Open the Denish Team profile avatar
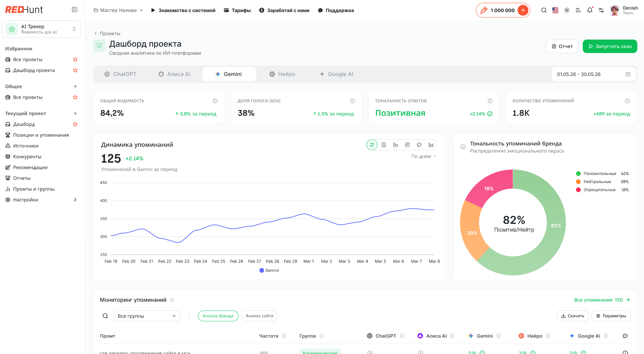Viewport: 644px width, 354px height. tap(615, 10)
